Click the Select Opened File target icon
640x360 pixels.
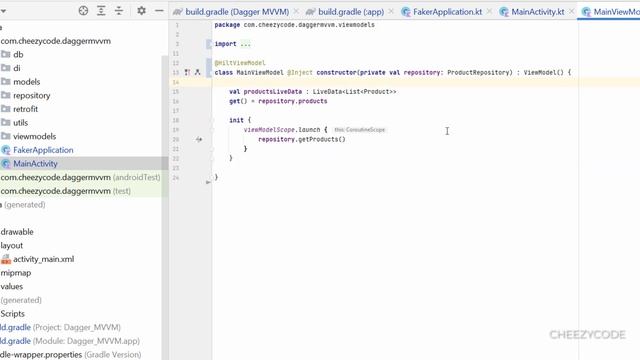pyautogui.click(x=83, y=11)
